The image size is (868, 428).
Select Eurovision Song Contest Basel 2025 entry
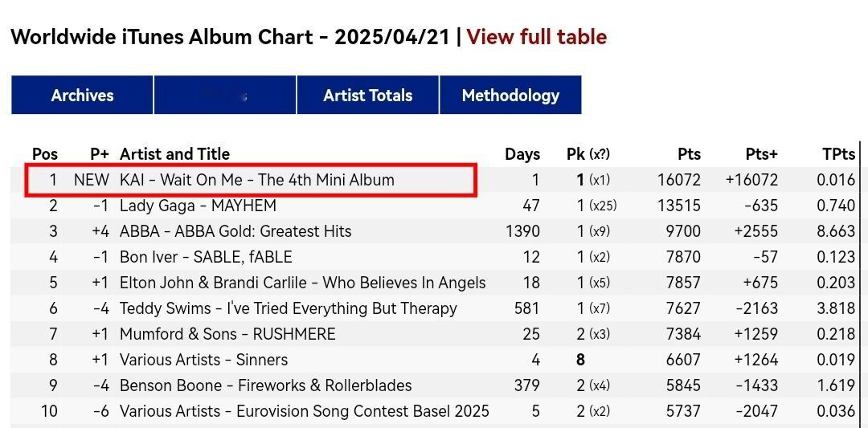pyautogui.click(x=305, y=411)
